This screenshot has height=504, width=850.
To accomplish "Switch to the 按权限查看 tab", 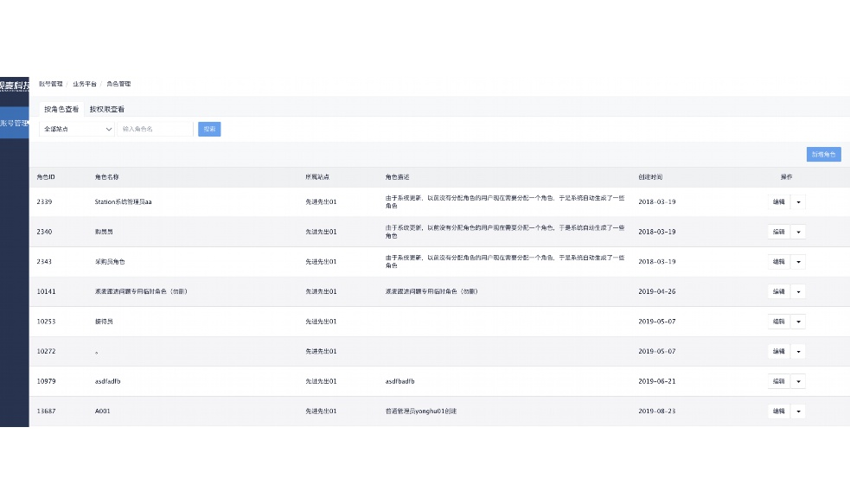I will 107,110.
